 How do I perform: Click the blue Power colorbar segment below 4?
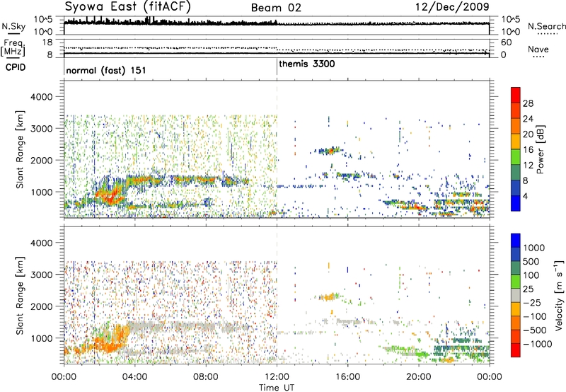click(x=516, y=203)
